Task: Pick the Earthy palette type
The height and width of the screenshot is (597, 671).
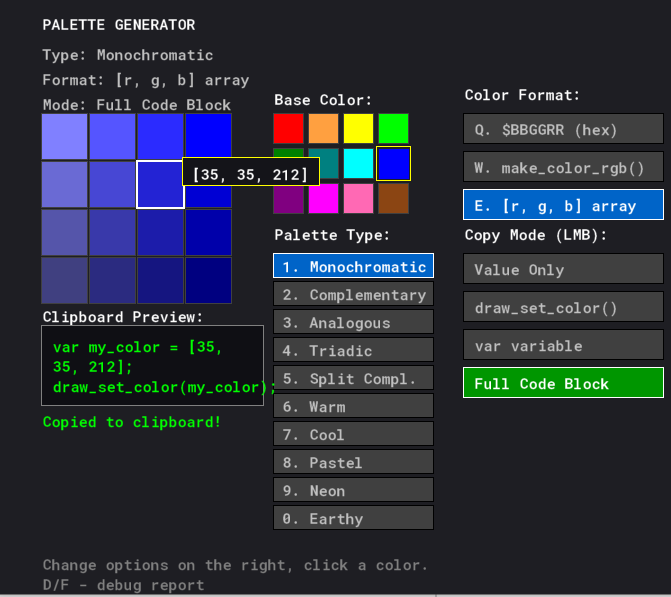Action: (353, 518)
